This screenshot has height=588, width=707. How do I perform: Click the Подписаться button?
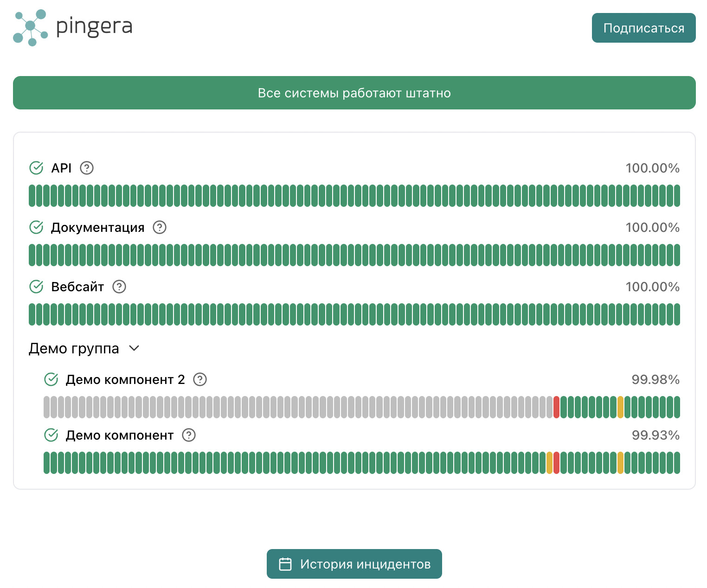coord(643,28)
